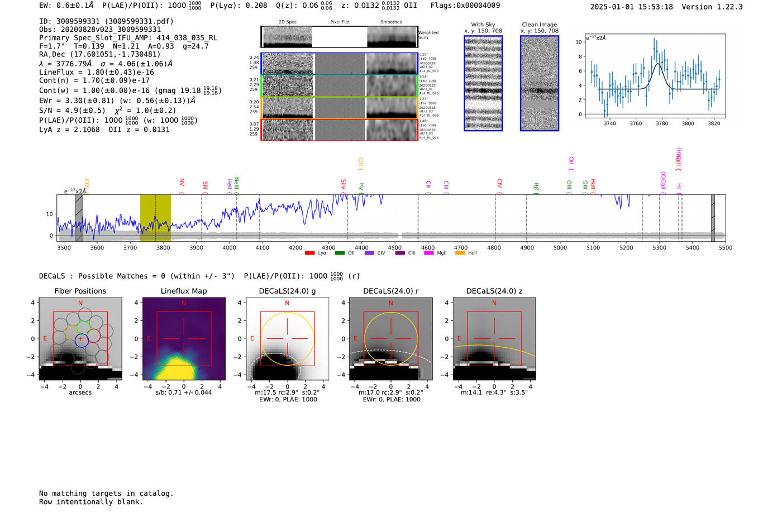Open the With Sky cutout image
This screenshot has height=532, width=782.
(483, 83)
